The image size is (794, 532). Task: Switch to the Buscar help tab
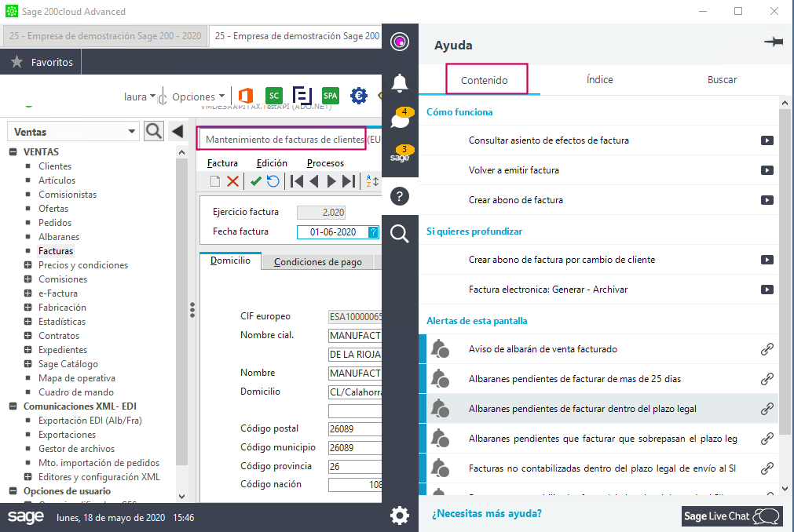pyautogui.click(x=722, y=79)
